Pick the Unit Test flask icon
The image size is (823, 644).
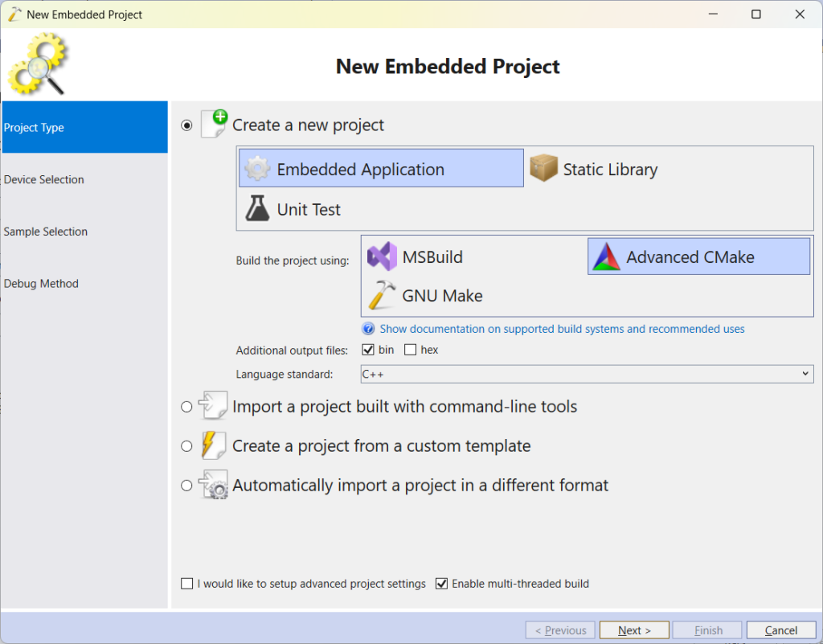click(x=257, y=209)
